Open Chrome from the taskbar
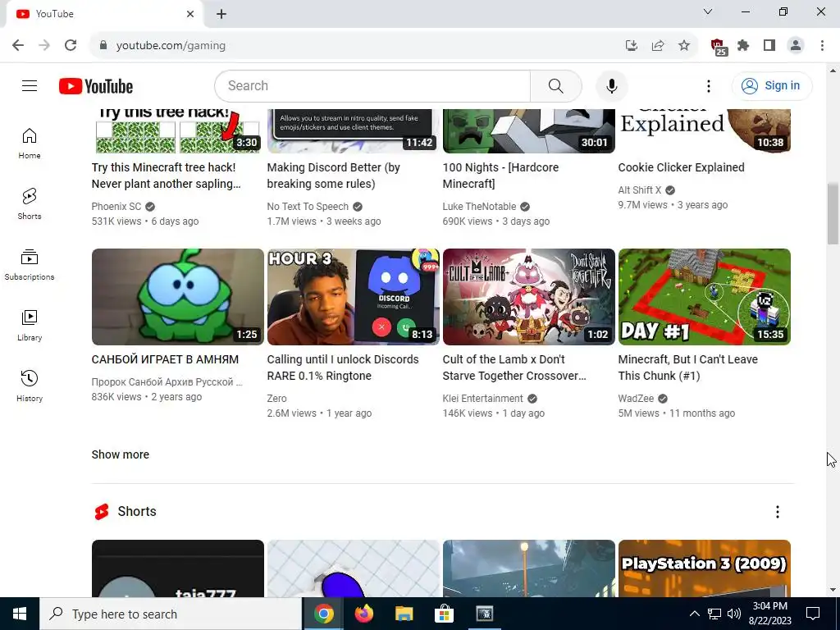This screenshot has height=630, width=840. [x=323, y=614]
